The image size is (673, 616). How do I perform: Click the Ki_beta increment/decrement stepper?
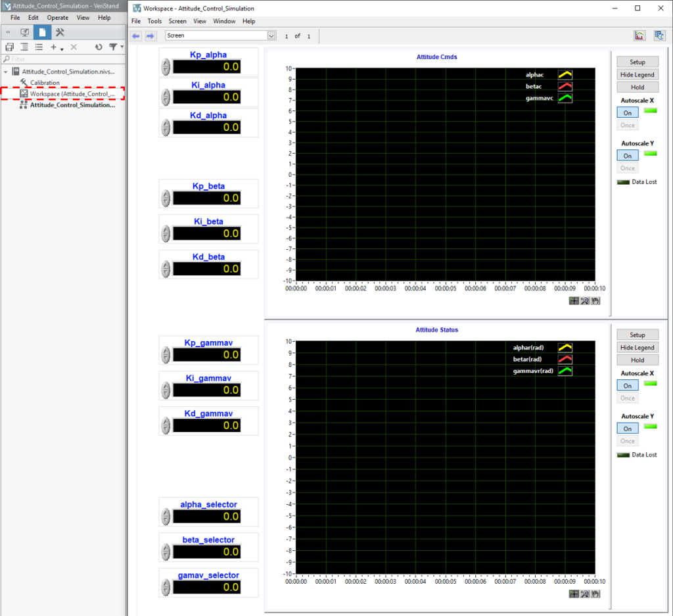coord(166,233)
